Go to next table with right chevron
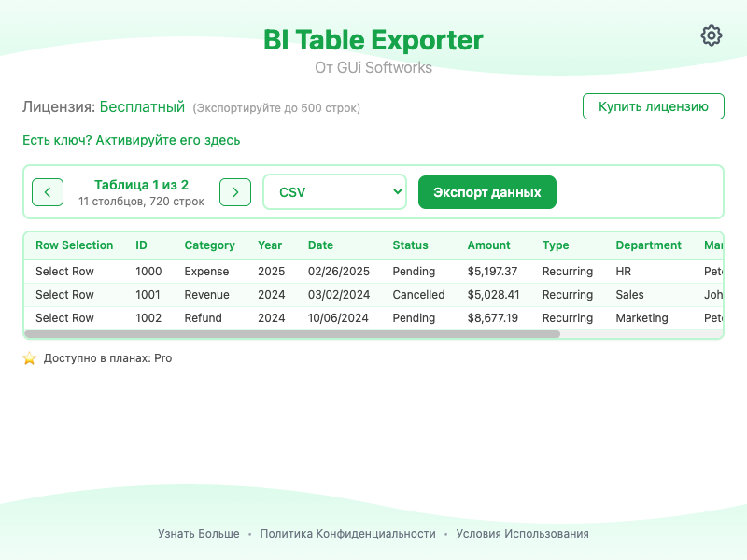Image resolution: width=747 pixels, height=560 pixels. (x=235, y=192)
